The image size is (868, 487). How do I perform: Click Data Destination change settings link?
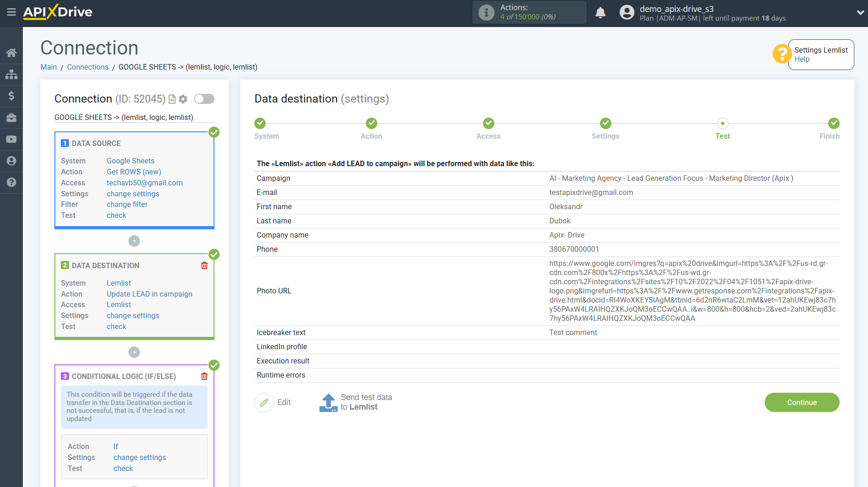(133, 315)
